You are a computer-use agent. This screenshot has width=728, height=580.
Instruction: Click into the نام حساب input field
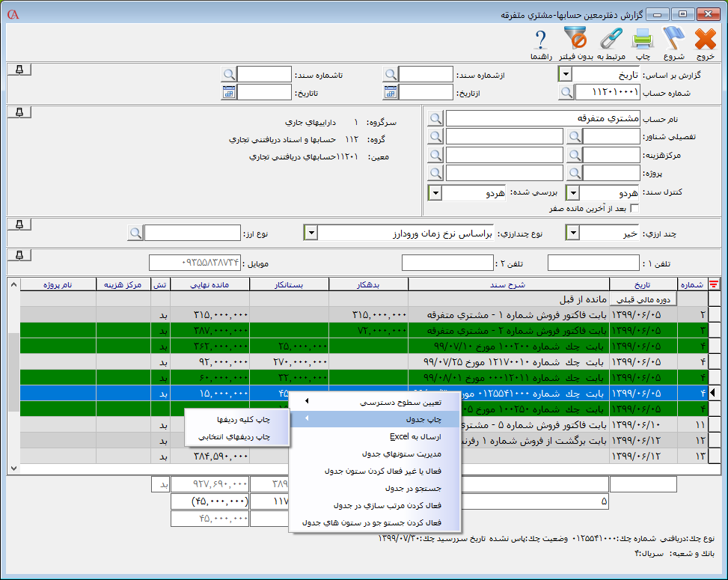(543, 118)
